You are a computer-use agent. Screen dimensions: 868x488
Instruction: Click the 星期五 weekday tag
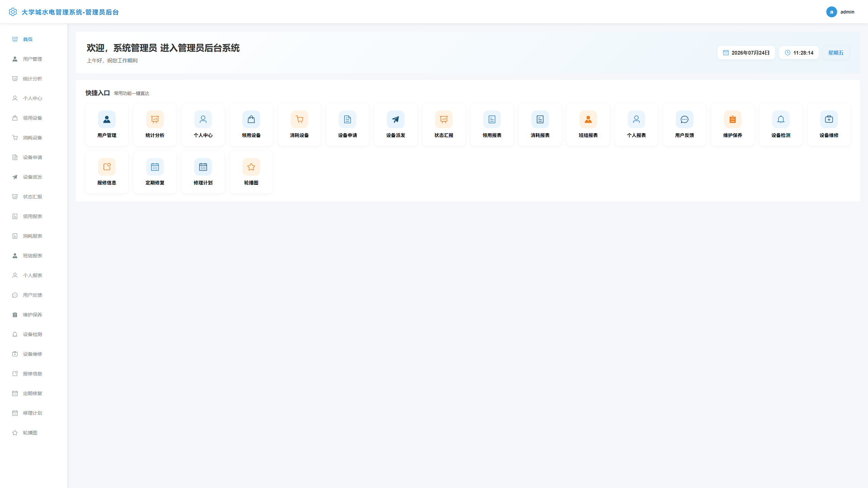coord(835,53)
